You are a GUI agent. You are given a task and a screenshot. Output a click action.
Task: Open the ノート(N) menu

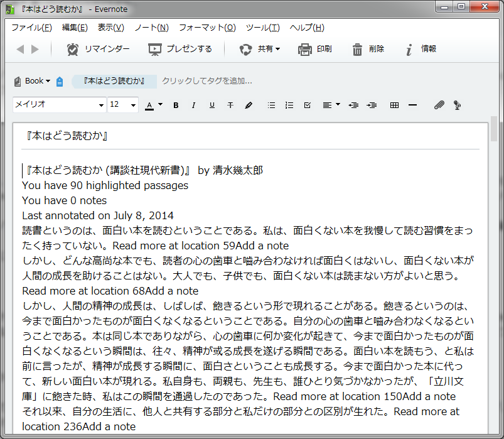[152, 28]
